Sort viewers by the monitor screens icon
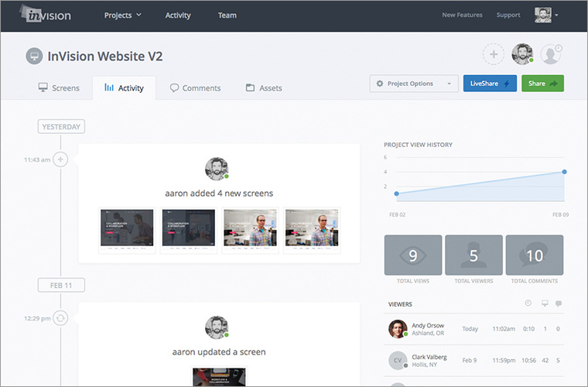 click(x=545, y=303)
